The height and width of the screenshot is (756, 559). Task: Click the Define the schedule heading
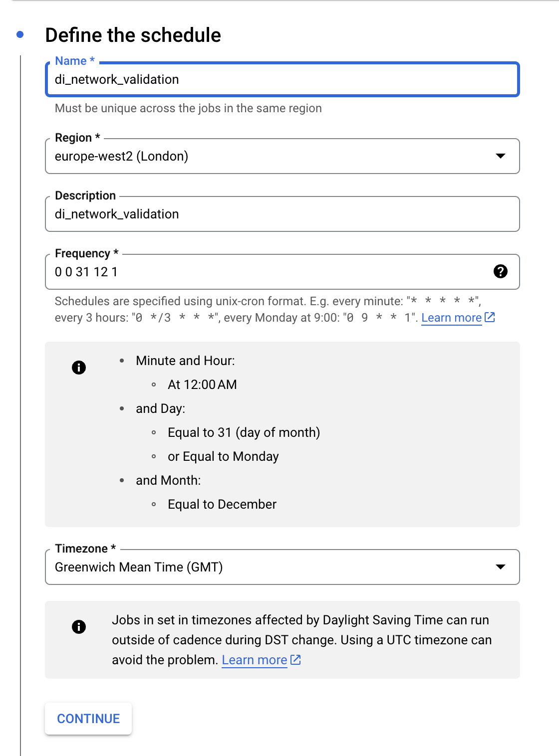133,35
